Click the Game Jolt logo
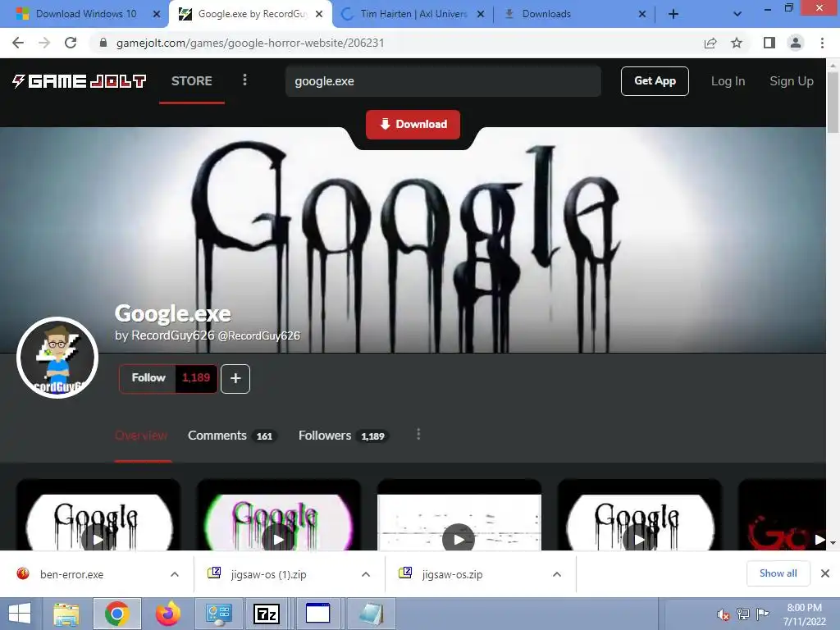The image size is (840, 630). tap(79, 81)
